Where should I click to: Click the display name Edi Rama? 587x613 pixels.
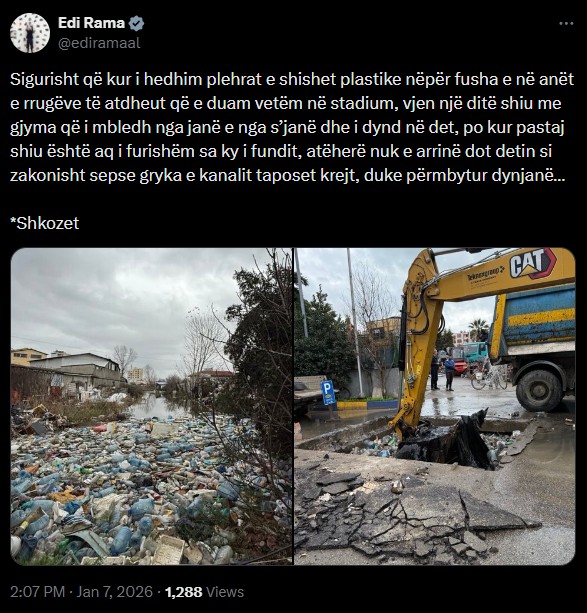[x=91, y=23]
